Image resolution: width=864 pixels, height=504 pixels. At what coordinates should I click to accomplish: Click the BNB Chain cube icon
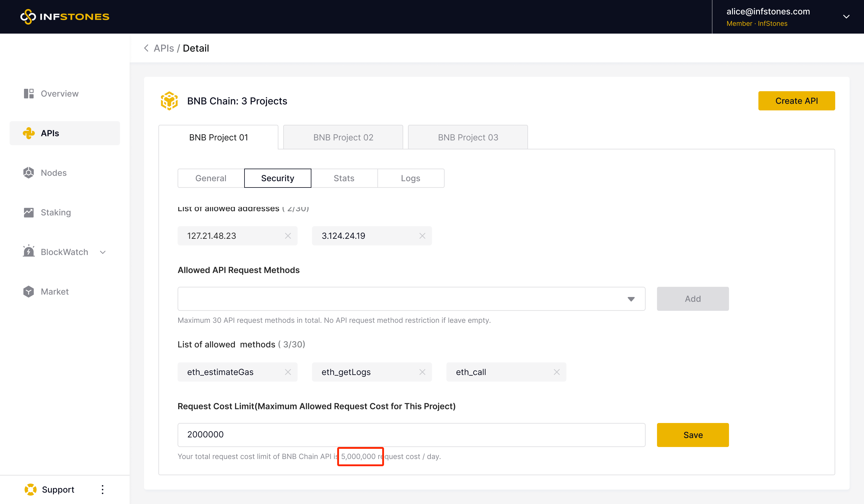click(169, 101)
